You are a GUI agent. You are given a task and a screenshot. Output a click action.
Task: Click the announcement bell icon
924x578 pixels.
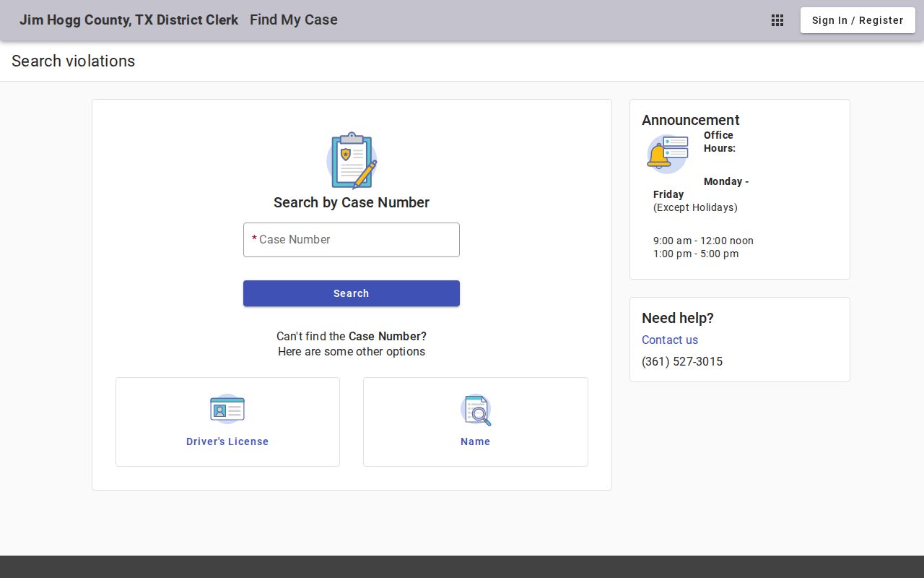pyautogui.click(x=667, y=154)
